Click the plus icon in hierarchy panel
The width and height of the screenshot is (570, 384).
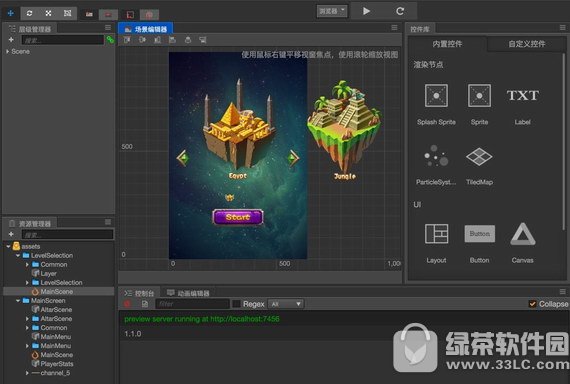pos(11,40)
